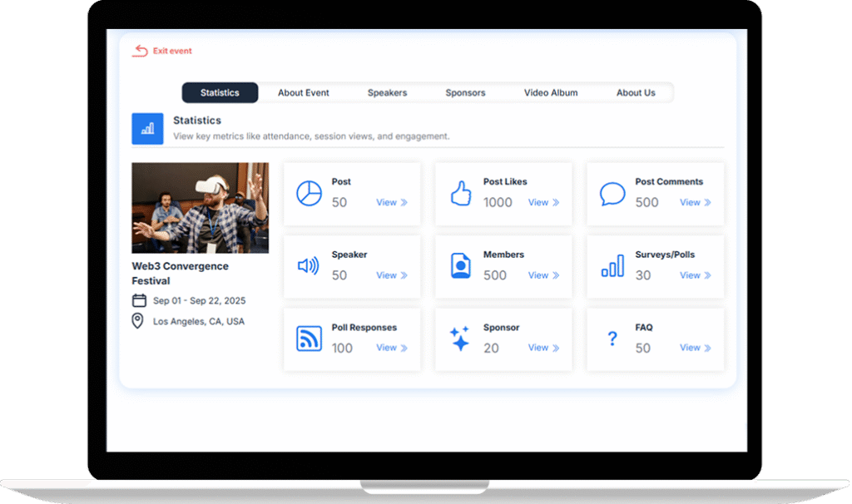Viewport: 852px width, 504px height.
Task: Click the Statistics section heading
Action: click(x=197, y=121)
